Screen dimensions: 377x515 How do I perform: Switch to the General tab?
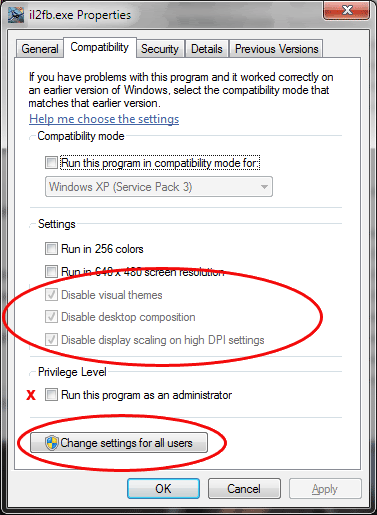pos(40,49)
